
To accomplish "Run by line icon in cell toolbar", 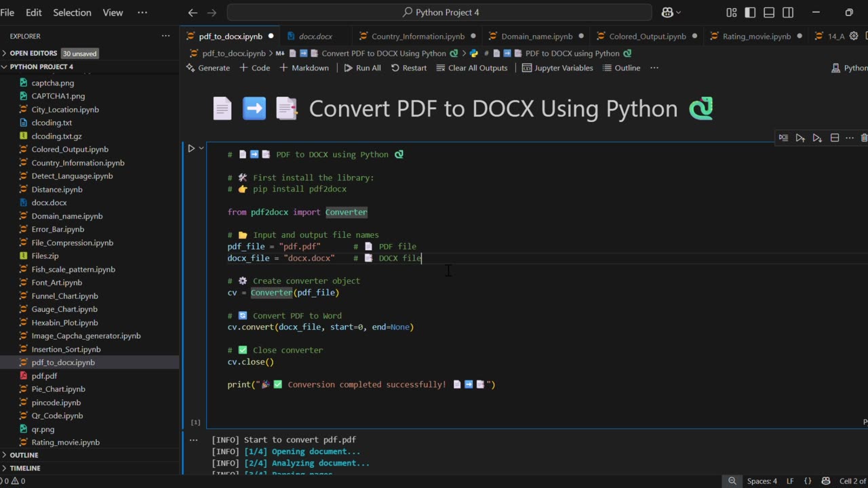I will (783, 138).
